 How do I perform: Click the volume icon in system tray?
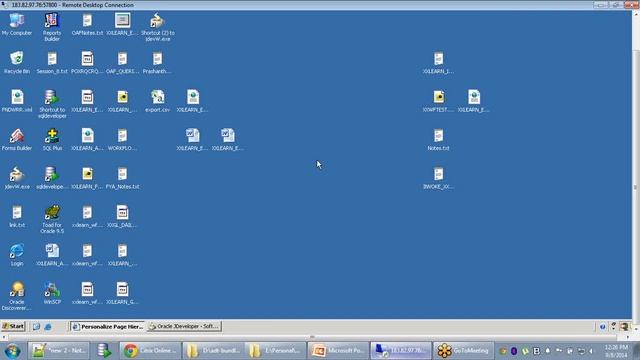(591, 351)
